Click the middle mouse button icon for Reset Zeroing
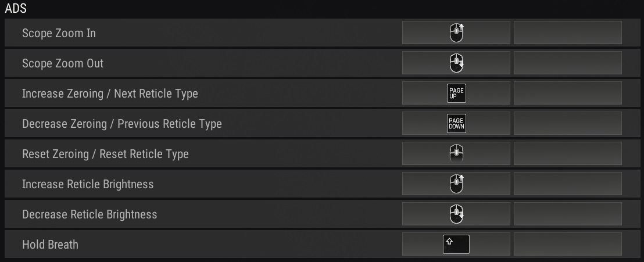Viewport: 644px width, 262px height. tap(456, 153)
